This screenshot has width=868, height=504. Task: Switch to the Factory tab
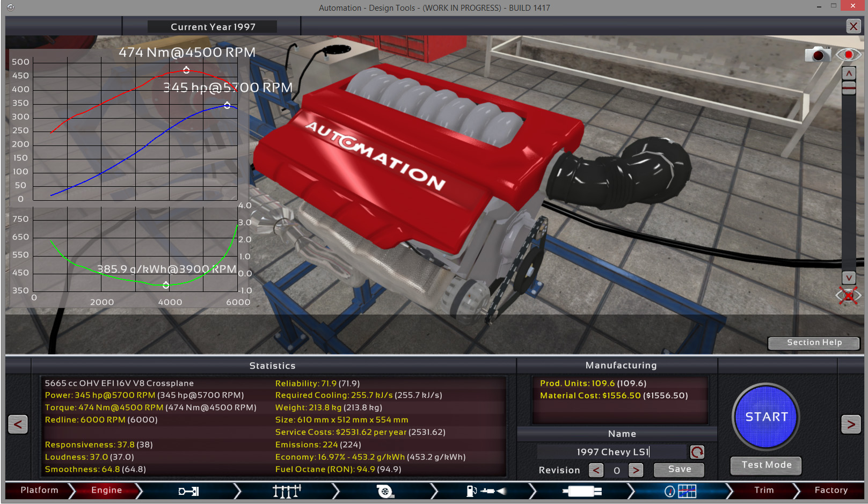point(831,491)
